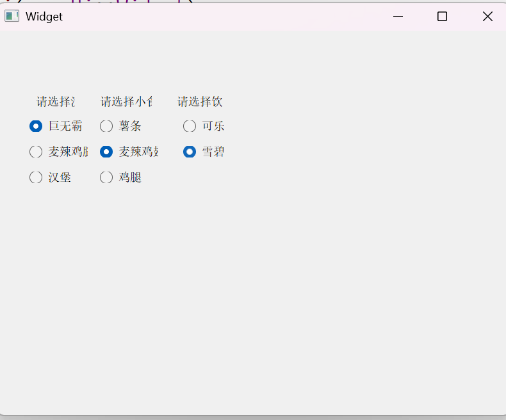Select the 巨无霸 radio button

[56, 126]
